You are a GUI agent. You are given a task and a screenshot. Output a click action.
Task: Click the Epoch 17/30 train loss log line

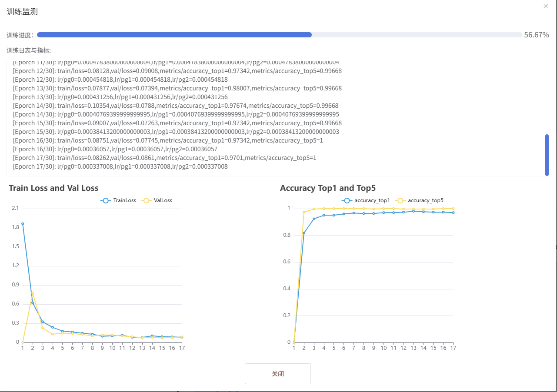[x=164, y=158]
